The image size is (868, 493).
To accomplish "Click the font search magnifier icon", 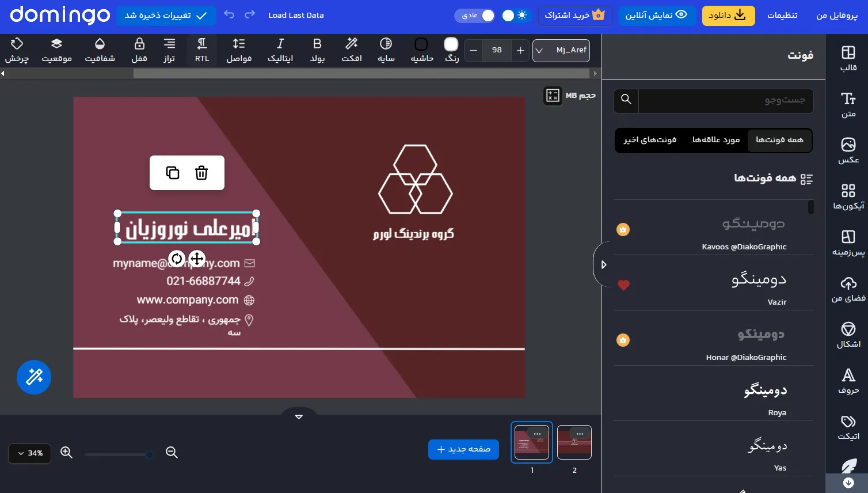I will [626, 100].
